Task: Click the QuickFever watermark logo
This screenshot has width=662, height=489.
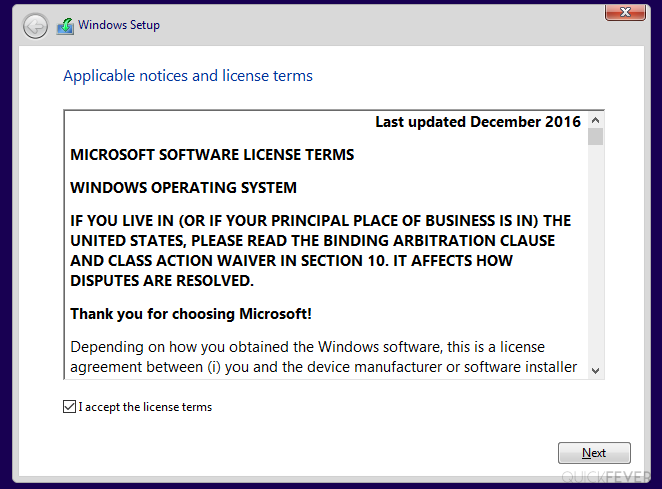Action: click(x=605, y=477)
